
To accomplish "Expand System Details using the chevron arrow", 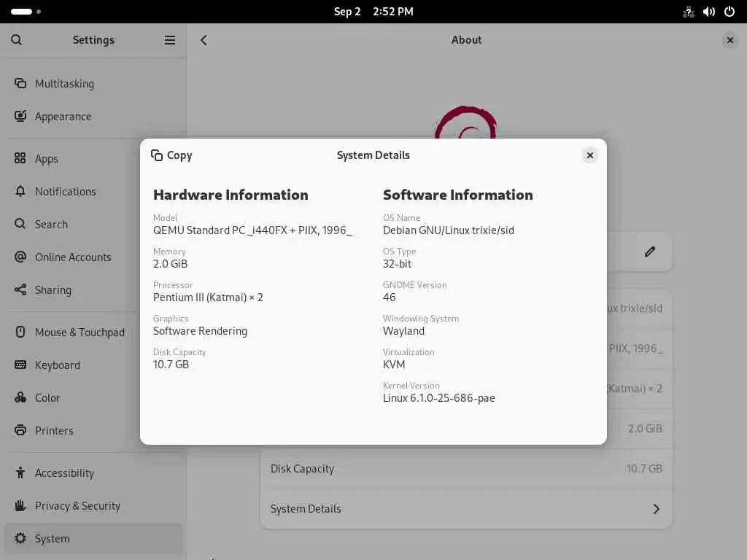I will (x=656, y=509).
